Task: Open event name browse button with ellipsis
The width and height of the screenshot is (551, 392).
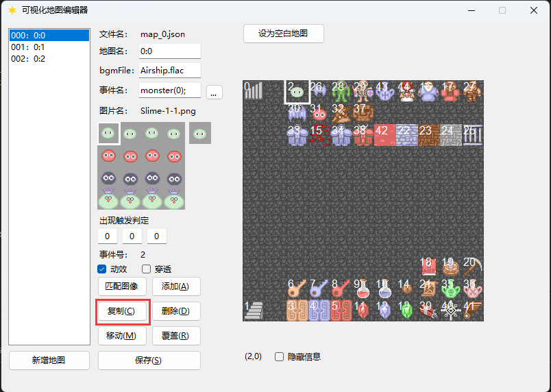Action: (x=214, y=93)
